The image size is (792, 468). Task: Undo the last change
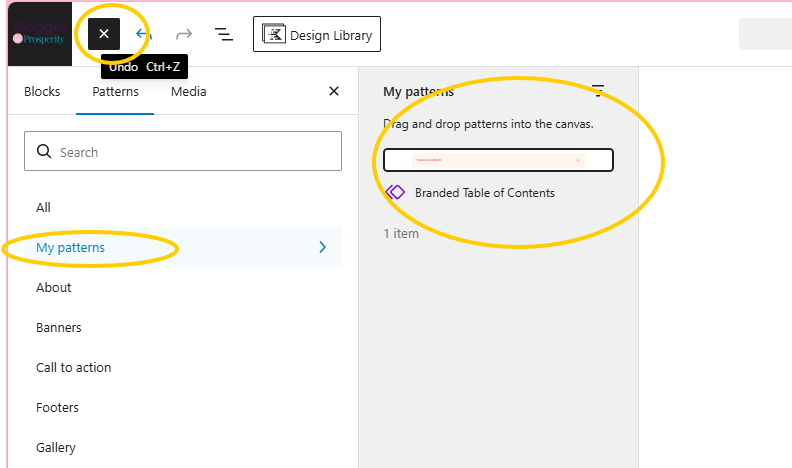[x=144, y=34]
